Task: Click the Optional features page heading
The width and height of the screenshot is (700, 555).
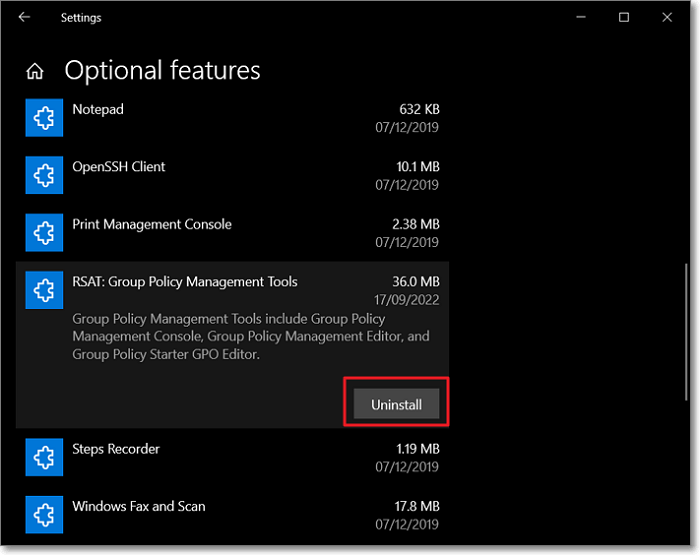Action: (162, 71)
